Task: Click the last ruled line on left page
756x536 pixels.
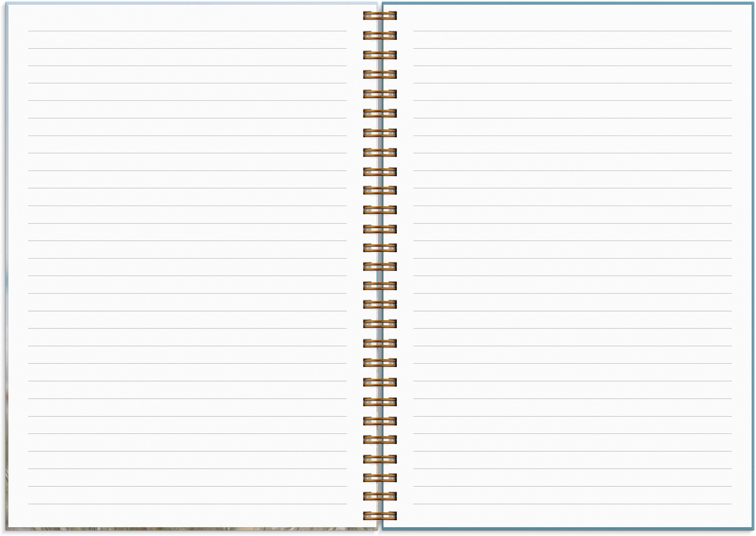Action: click(x=187, y=504)
